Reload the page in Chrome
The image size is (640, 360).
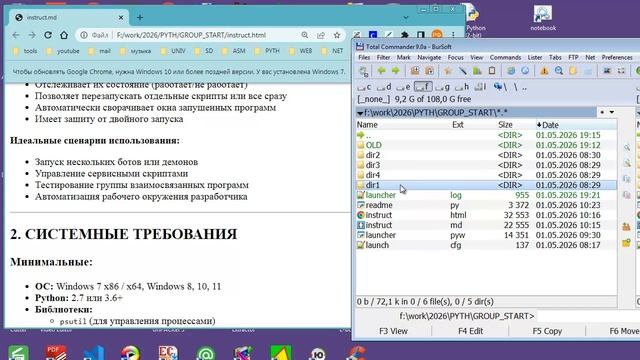(48, 35)
